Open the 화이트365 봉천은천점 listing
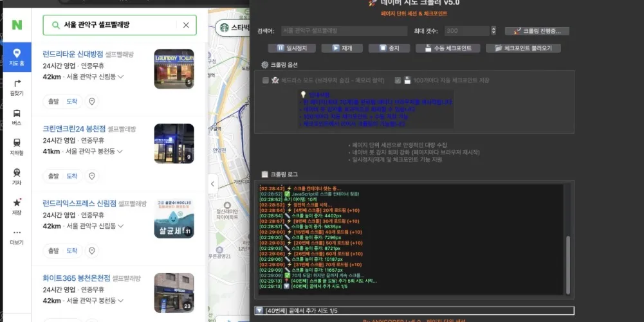This screenshot has width=644, height=322. pyautogui.click(x=77, y=278)
